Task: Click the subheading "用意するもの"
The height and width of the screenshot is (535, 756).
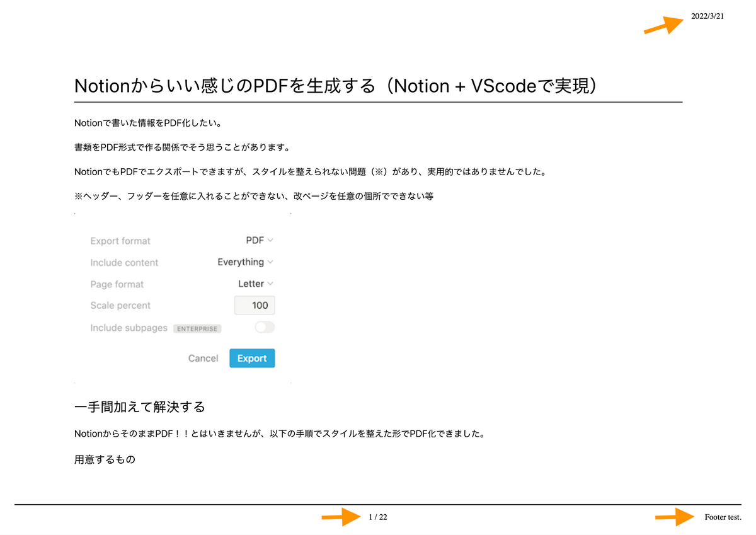Action: point(105,459)
